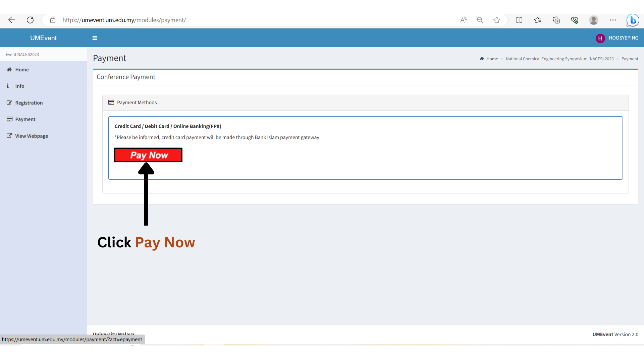Click Home breadcrumb link
Image resolution: width=644 pixels, height=362 pixels.
pyautogui.click(x=492, y=59)
